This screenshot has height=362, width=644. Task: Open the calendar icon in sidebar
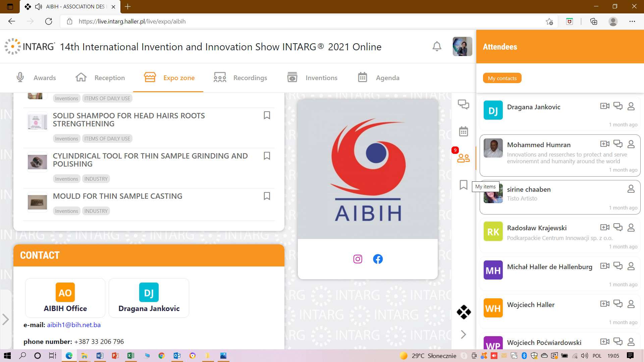point(464,131)
